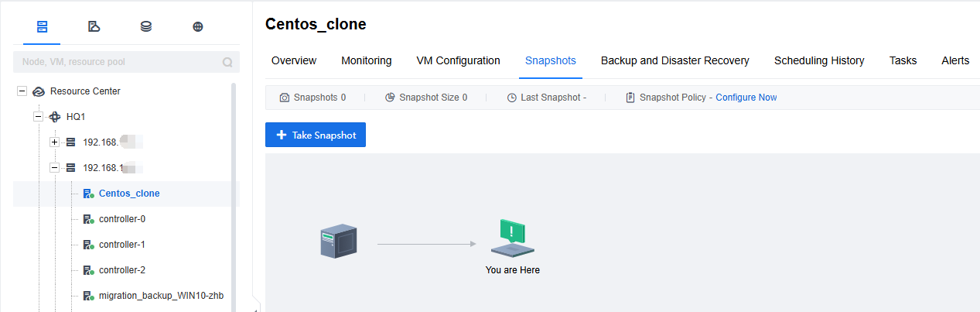The image size is (980, 312).
Task: Open the Tasks tab
Action: point(903,60)
